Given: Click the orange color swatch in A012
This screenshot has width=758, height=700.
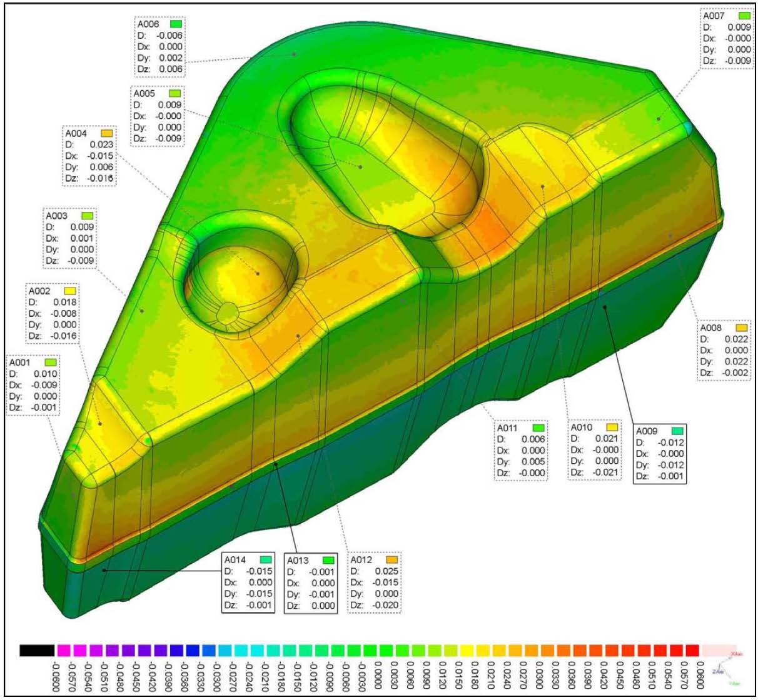Looking at the screenshot, I should pos(392,559).
